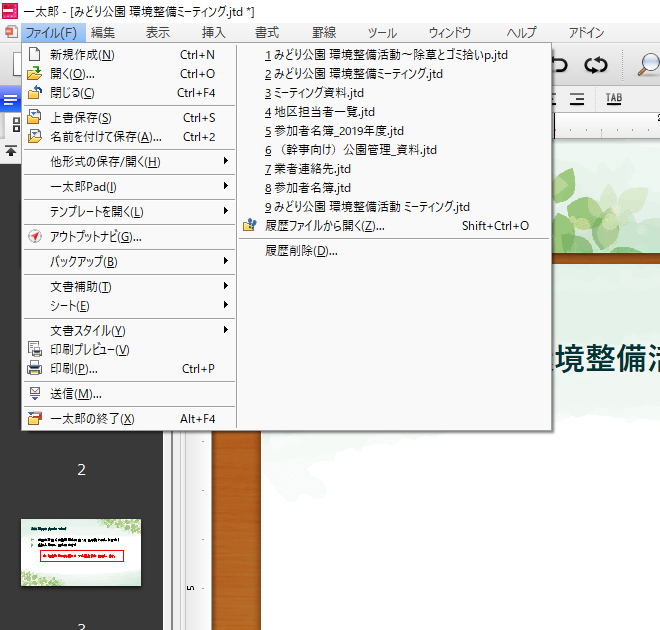Click the 送信 (Send) icon
Image resolution: width=660 pixels, height=630 pixels.
pos(35,394)
